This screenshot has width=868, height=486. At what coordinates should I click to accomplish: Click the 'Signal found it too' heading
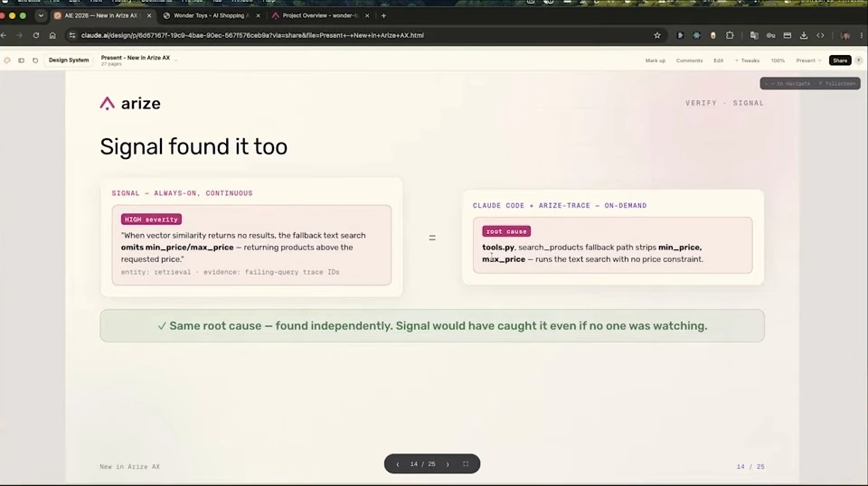193,146
